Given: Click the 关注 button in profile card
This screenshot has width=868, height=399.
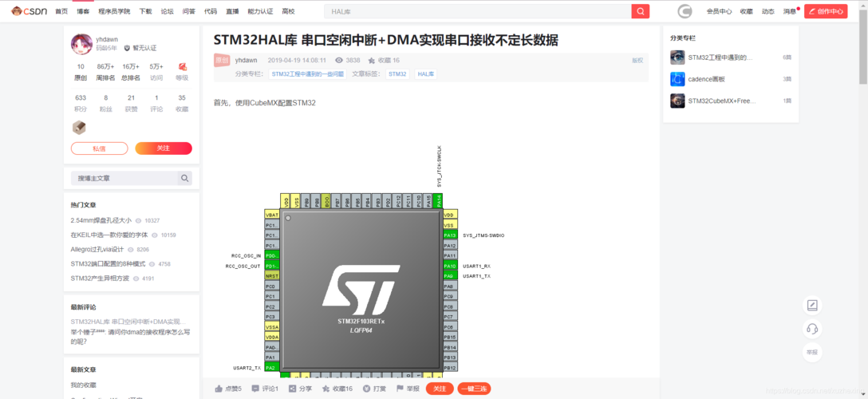Looking at the screenshot, I should tap(164, 148).
